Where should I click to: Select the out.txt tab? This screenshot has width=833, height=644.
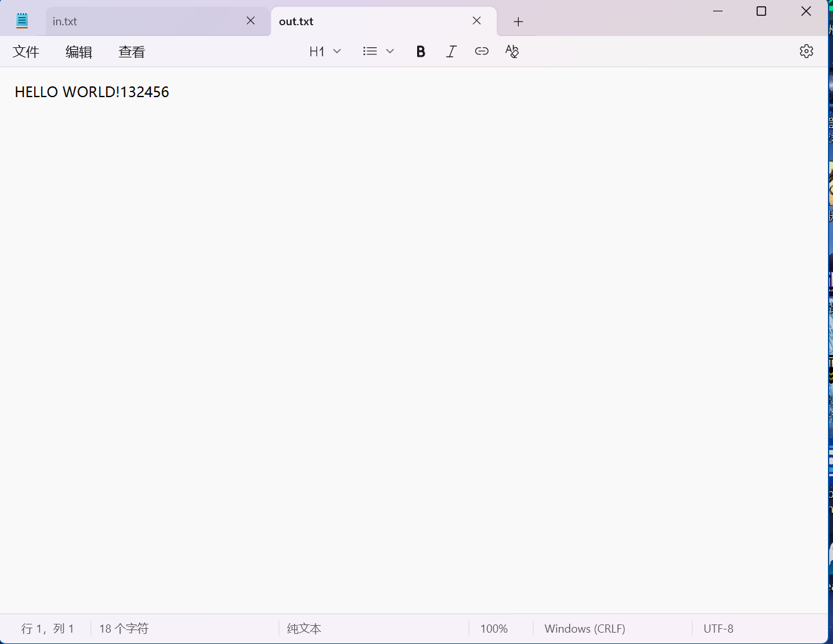pos(384,21)
